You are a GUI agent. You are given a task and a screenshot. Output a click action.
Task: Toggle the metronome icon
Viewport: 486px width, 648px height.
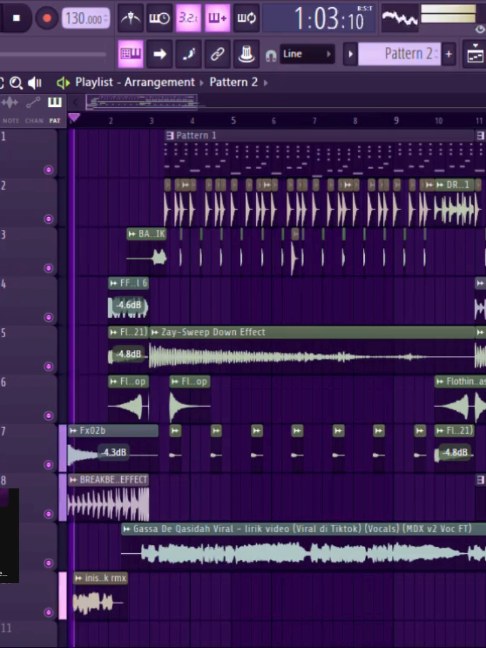coord(131,18)
